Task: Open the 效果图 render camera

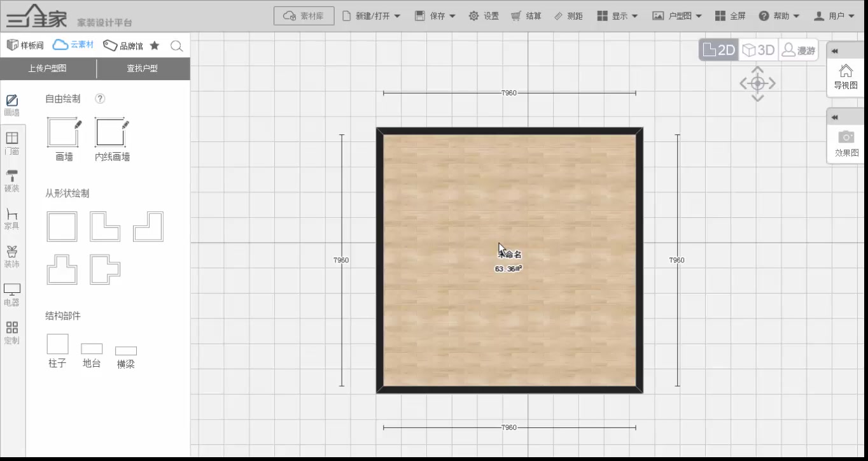Action: pyautogui.click(x=846, y=144)
